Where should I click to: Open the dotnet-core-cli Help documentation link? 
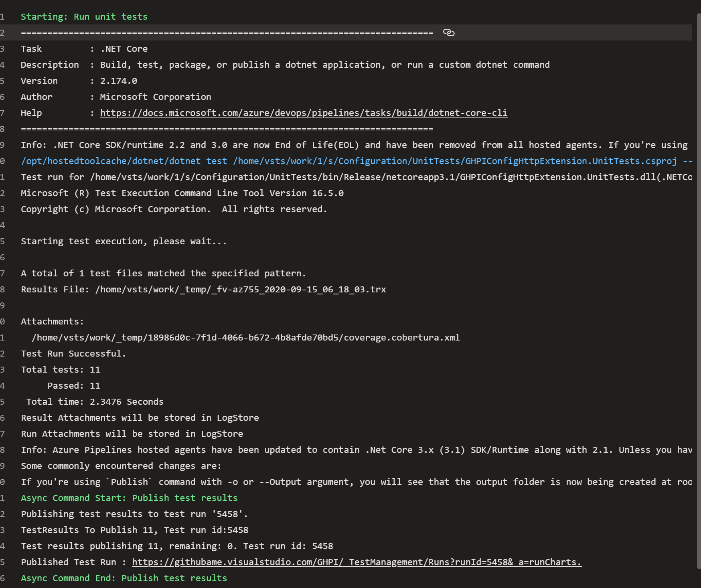tap(303, 113)
